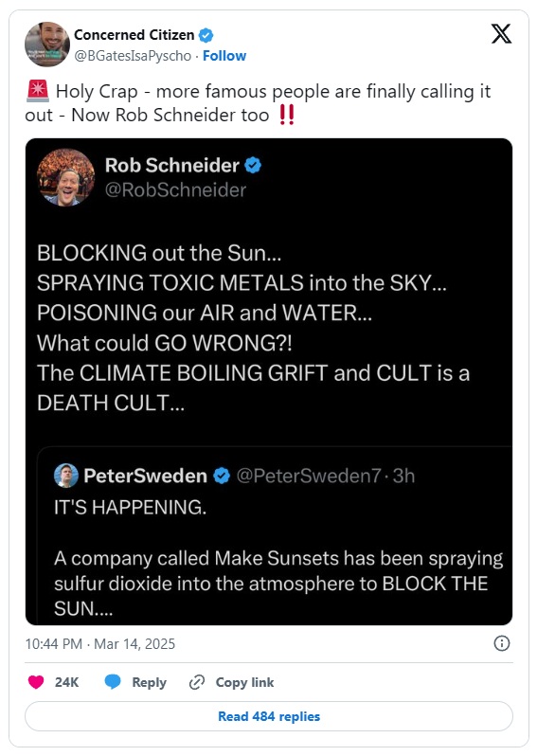Open the tweet info circle icon
The width and height of the screenshot is (537, 756).
(502, 643)
